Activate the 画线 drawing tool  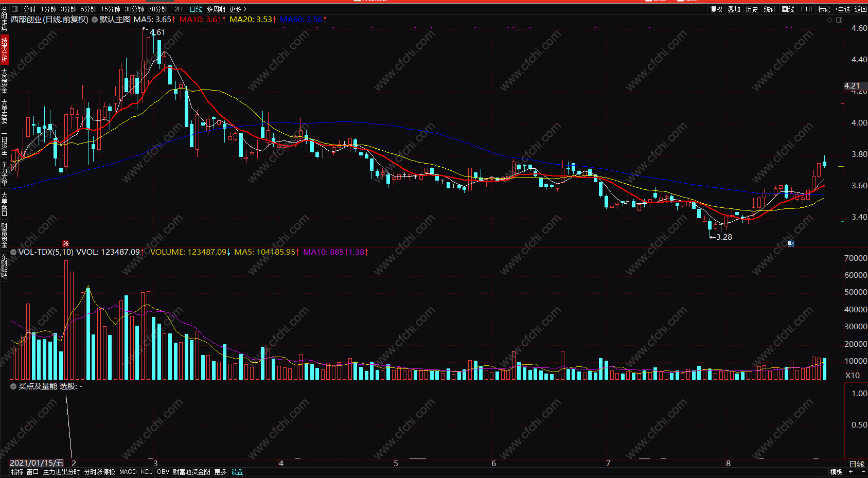coord(788,9)
